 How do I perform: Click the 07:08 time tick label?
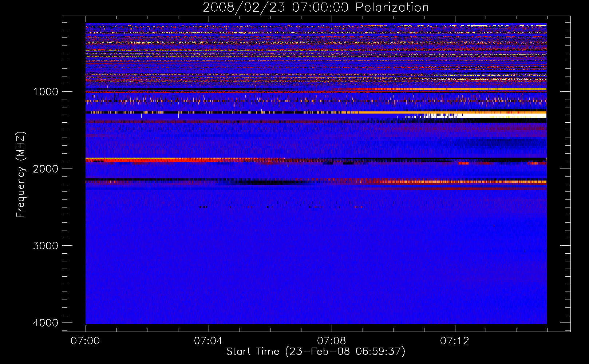pyautogui.click(x=331, y=341)
